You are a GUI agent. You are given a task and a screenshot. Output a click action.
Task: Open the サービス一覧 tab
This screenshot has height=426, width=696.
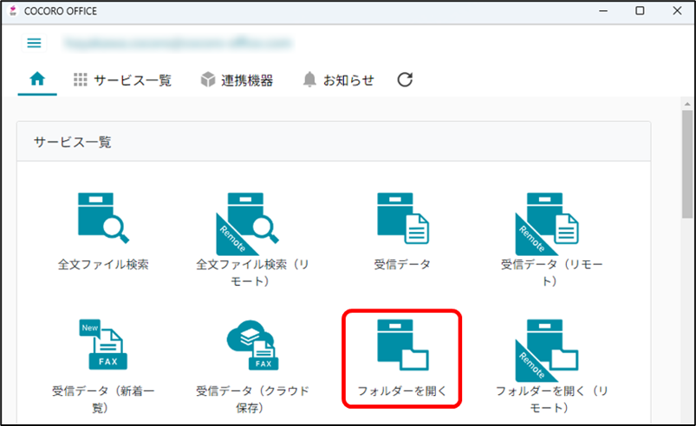pos(123,80)
